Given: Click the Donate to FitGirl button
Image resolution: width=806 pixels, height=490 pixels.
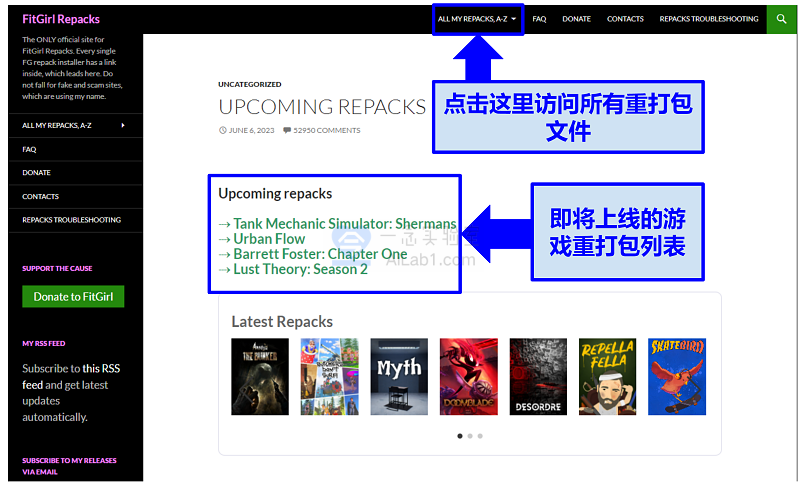Looking at the screenshot, I should click(73, 297).
